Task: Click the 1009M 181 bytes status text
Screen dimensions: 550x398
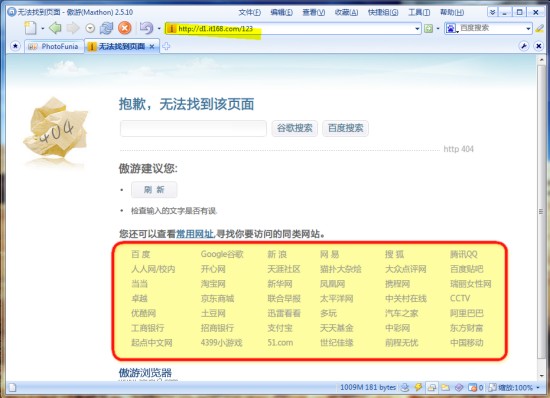Action: tap(368, 387)
